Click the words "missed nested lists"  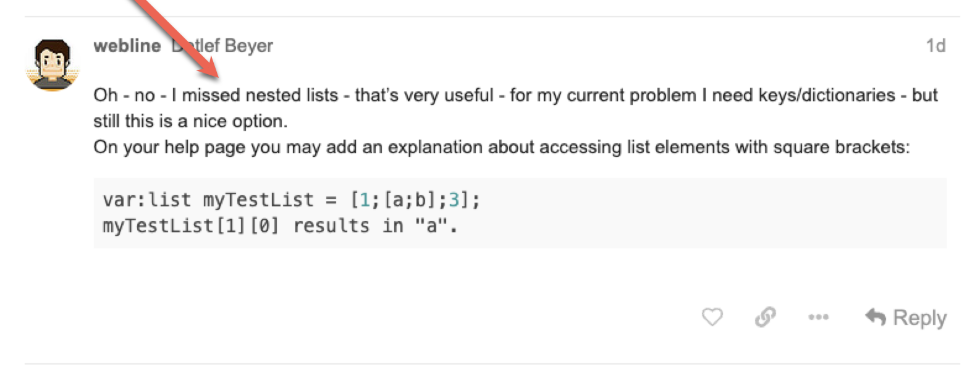260,95
